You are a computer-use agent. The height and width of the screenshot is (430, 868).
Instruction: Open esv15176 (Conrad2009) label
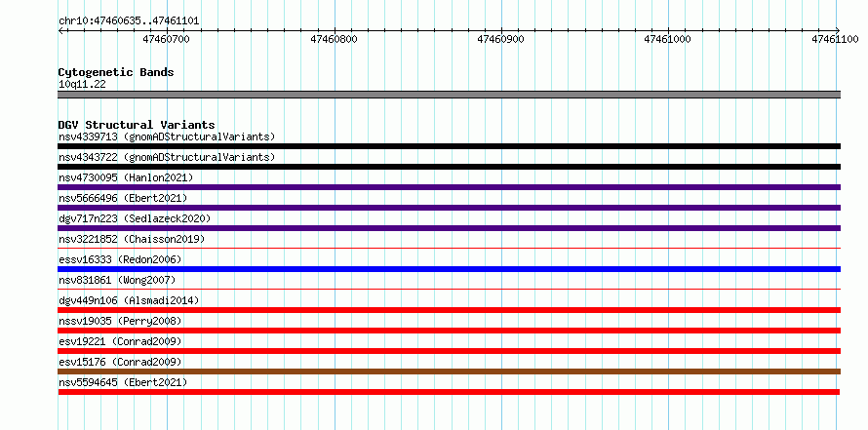tap(120, 362)
